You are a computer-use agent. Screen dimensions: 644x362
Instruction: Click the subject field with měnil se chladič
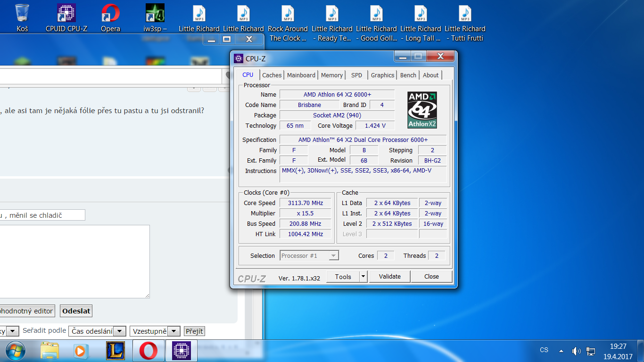(42, 215)
